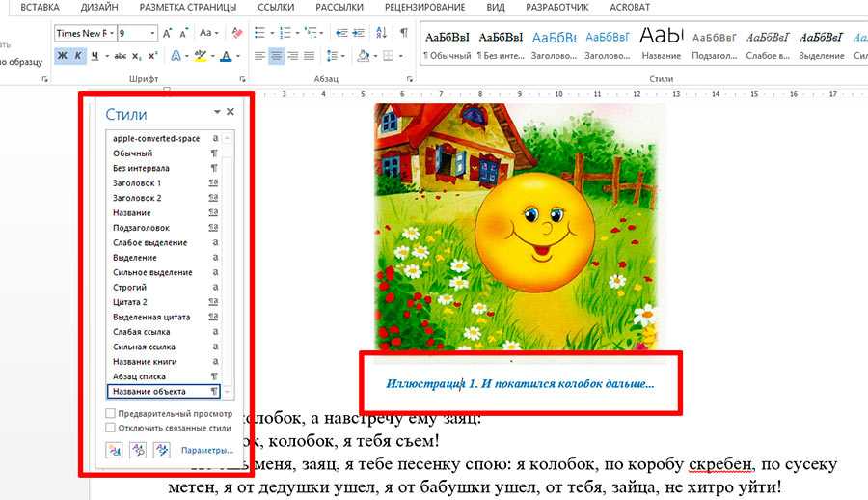Expand the font size dropdown
The width and height of the screenshot is (868, 500).
click(x=152, y=33)
